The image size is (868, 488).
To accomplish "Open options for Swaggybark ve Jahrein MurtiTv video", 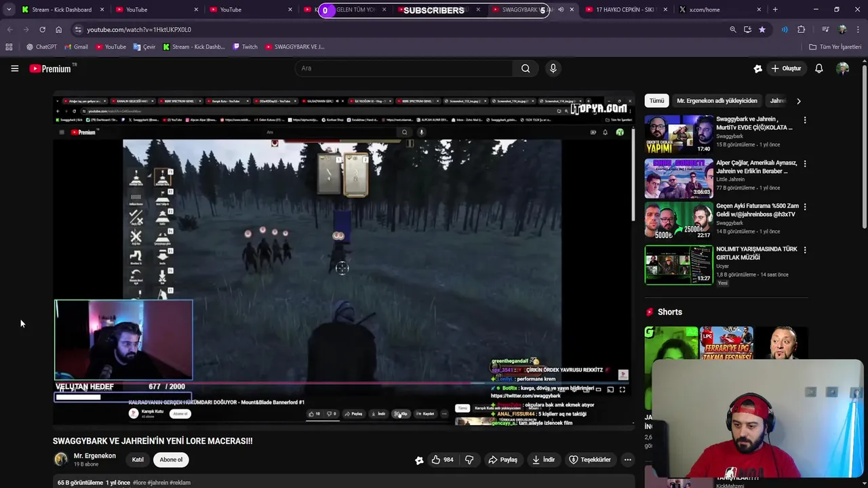I will point(805,120).
